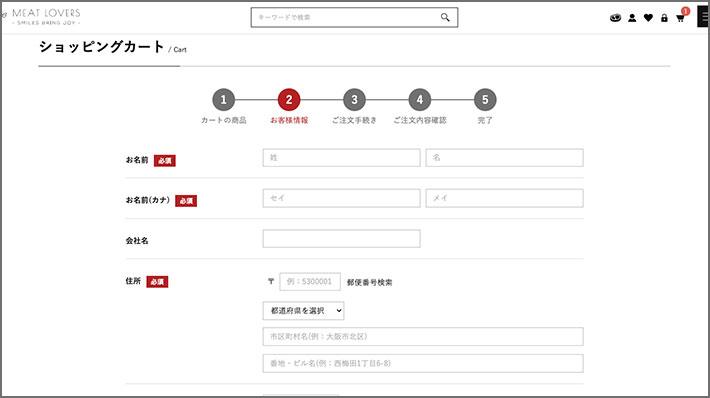This screenshot has height=398, width=710.
Task: Open the meat plate icon in header
Action: pos(615,18)
